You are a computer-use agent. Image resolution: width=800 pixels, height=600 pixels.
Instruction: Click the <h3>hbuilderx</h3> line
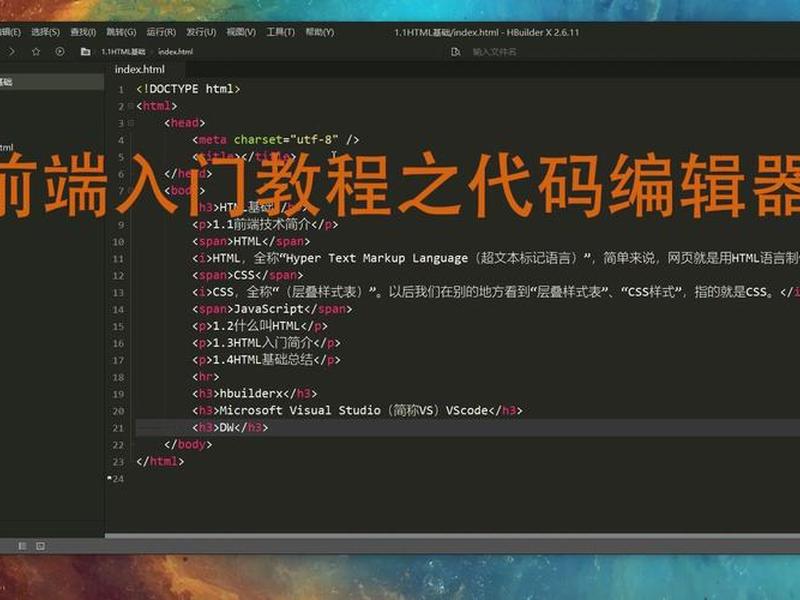(x=255, y=393)
